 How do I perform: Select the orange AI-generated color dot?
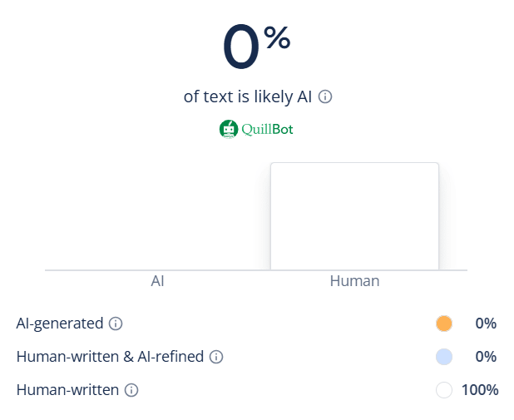(x=444, y=324)
